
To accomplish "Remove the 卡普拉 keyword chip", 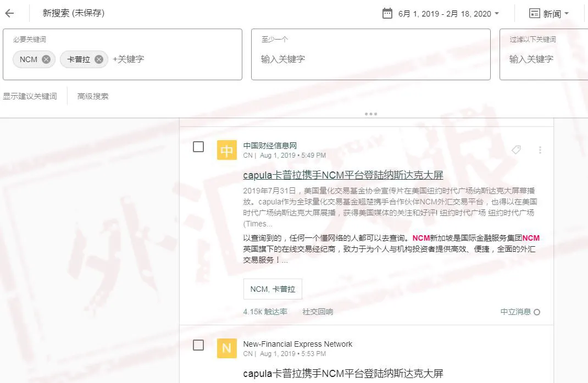I will tap(98, 59).
